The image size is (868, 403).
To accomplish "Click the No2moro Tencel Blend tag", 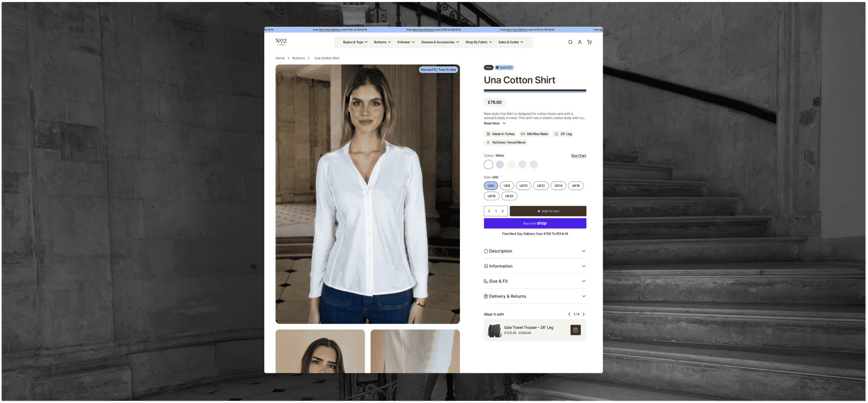I will pos(506,142).
